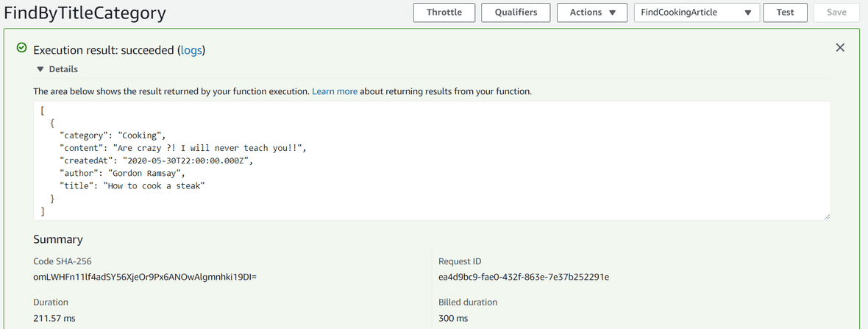Open the execution logs link
The image size is (868, 329).
coord(191,50)
